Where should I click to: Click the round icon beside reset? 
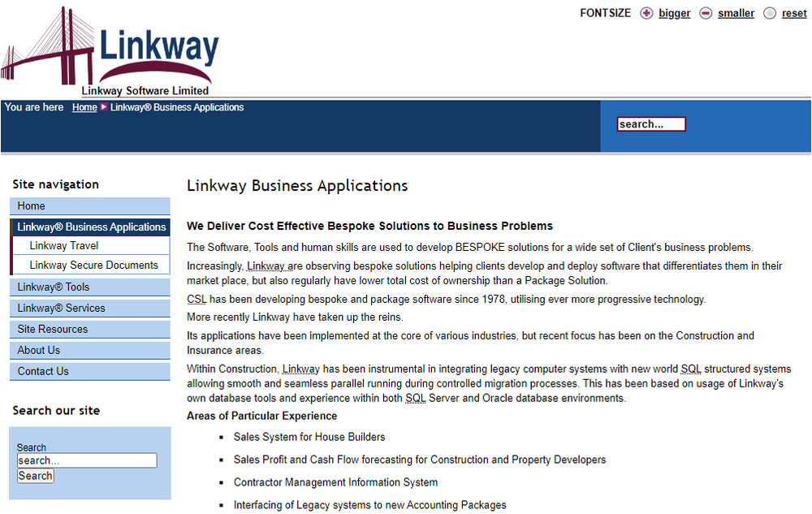click(770, 14)
